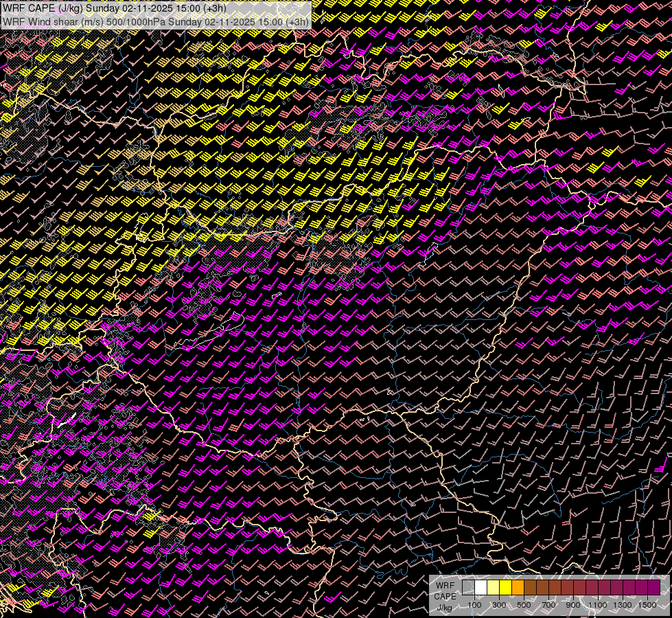Click the brown swatch above 500 tick
Screen dimensions: 672x618
point(530,588)
